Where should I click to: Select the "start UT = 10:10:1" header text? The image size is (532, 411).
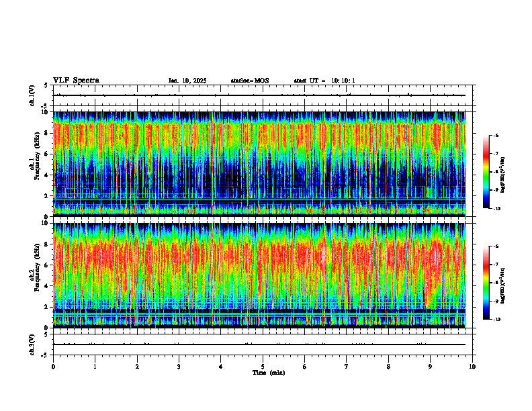coord(324,81)
